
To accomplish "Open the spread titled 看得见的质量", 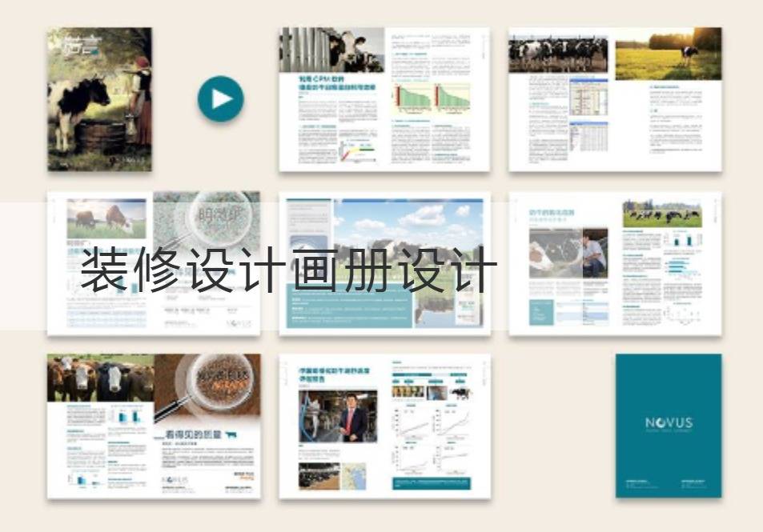I will tap(154, 426).
